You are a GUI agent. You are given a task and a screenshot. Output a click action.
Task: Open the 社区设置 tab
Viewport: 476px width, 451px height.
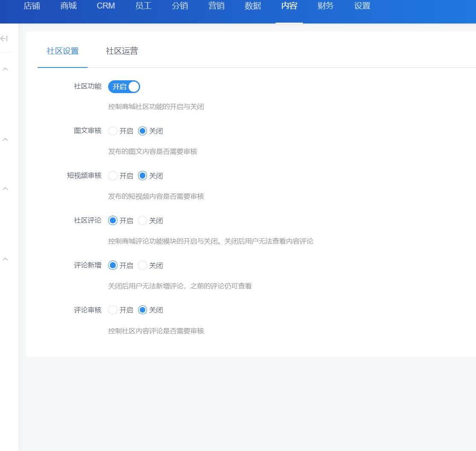[x=63, y=51]
